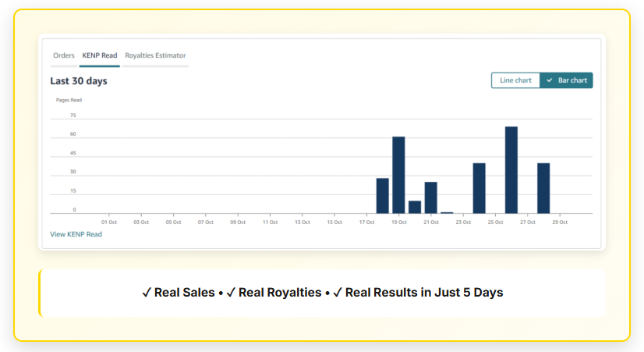Switch the view to Line chart
This screenshot has height=352, width=644.
[515, 80]
